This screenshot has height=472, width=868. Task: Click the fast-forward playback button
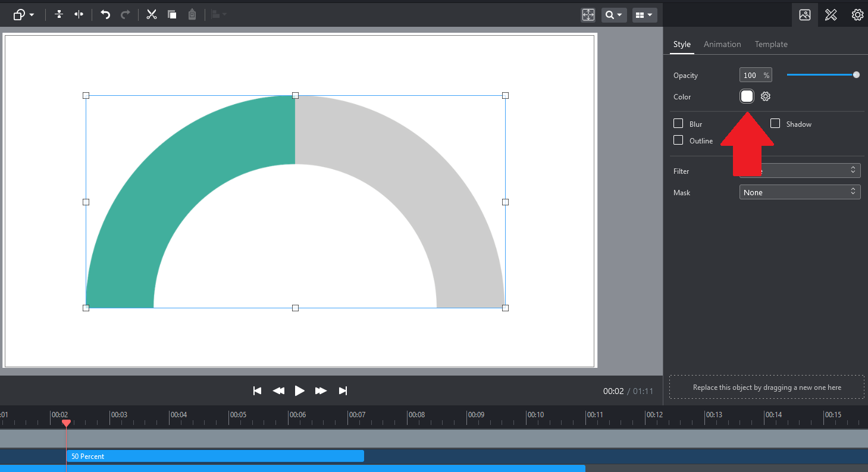click(x=321, y=390)
